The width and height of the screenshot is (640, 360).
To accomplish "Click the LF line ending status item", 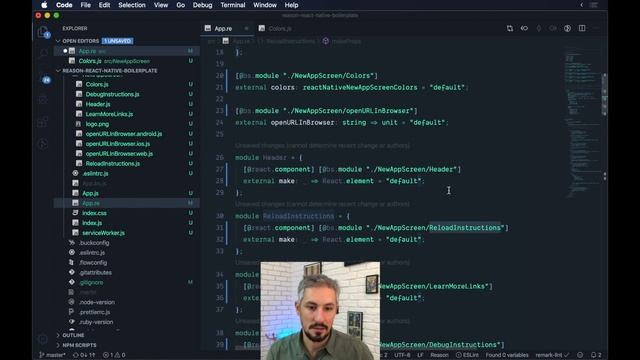I will click(x=420, y=355).
